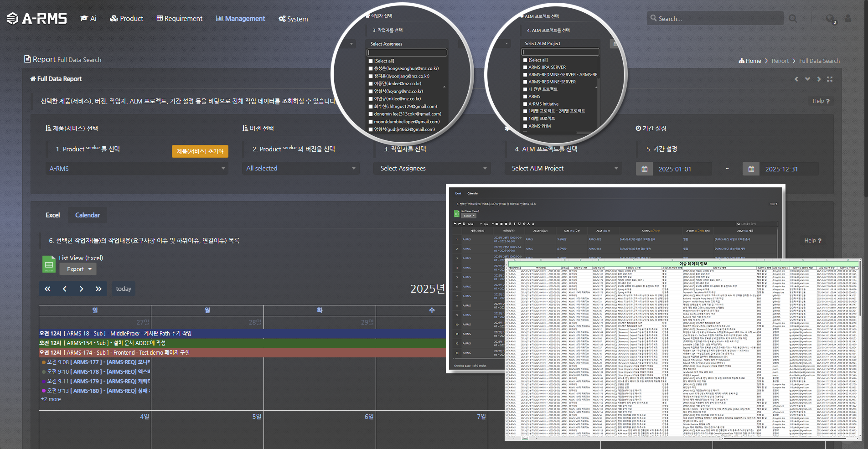Open the A-RMS product selection dropdown

[137, 169]
